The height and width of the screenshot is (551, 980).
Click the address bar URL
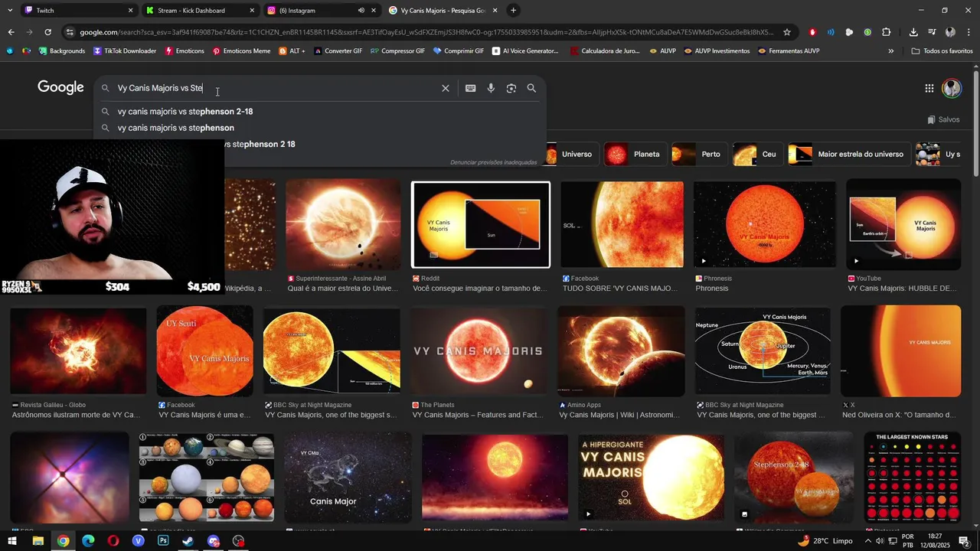[x=427, y=32]
